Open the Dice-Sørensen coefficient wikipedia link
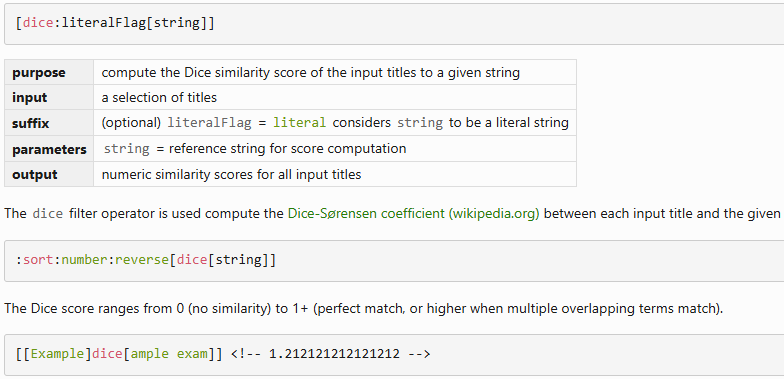The height and width of the screenshot is (379, 784). [414, 214]
